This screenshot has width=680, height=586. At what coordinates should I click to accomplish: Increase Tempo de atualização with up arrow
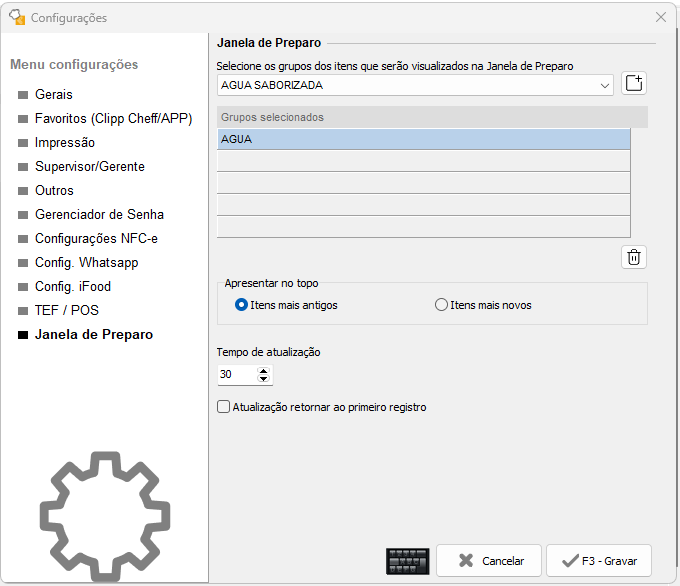point(264,370)
